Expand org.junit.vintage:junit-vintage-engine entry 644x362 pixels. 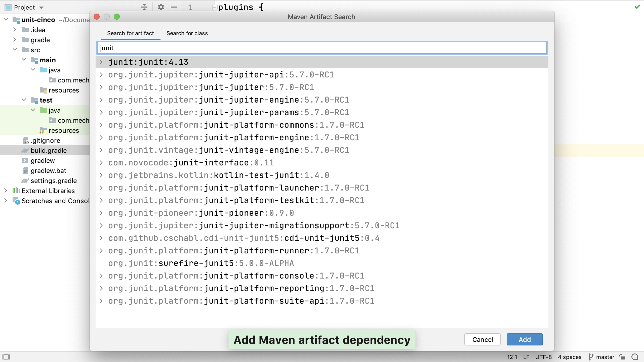[x=101, y=150]
